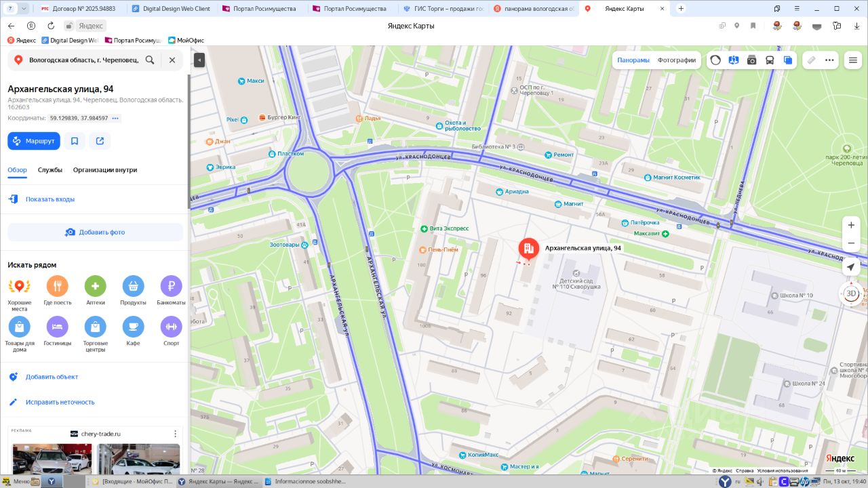Click Исправить неточность link
Screen dimensions: 868x488
pyautogui.click(x=60, y=402)
